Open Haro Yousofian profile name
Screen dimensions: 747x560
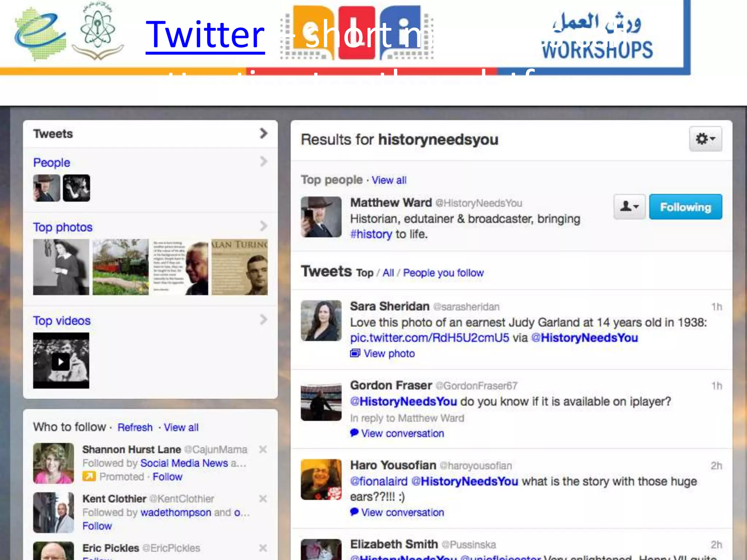pyautogui.click(x=393, y=465)
